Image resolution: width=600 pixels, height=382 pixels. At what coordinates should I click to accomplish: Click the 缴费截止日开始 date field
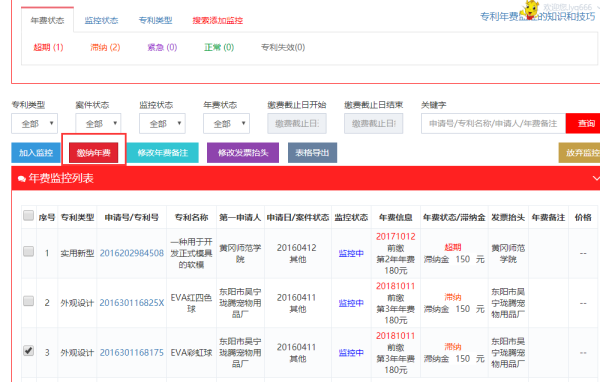click(x=297, y=123)
